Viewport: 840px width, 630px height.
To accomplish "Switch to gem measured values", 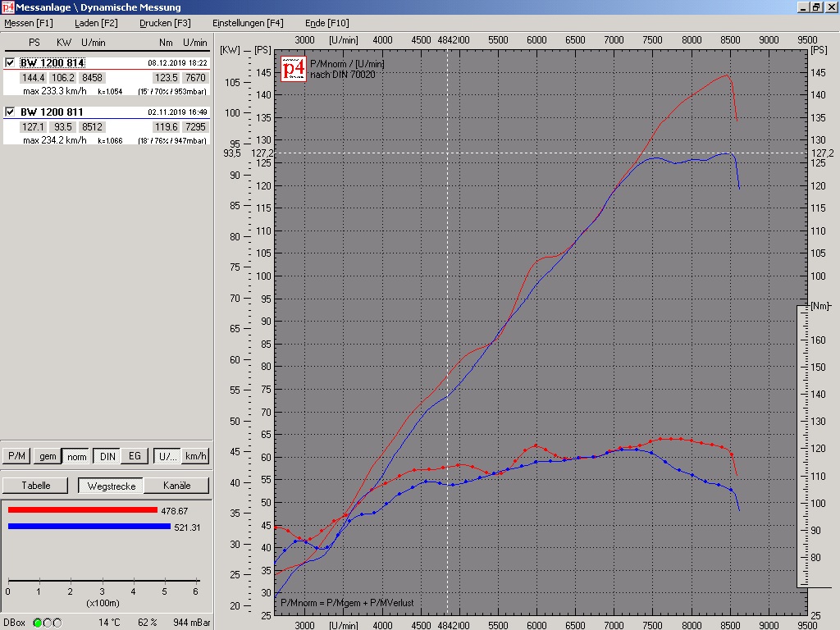I will click(x=48, y=456).
